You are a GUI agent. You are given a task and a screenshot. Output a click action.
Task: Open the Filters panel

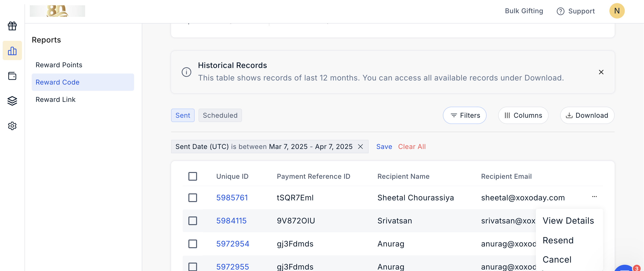(464, 115)
